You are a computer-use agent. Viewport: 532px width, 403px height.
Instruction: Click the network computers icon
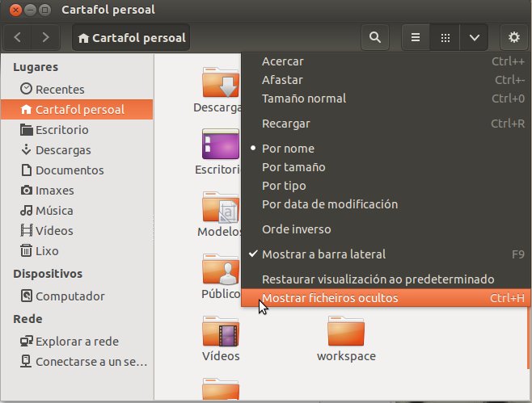[26, 341]
